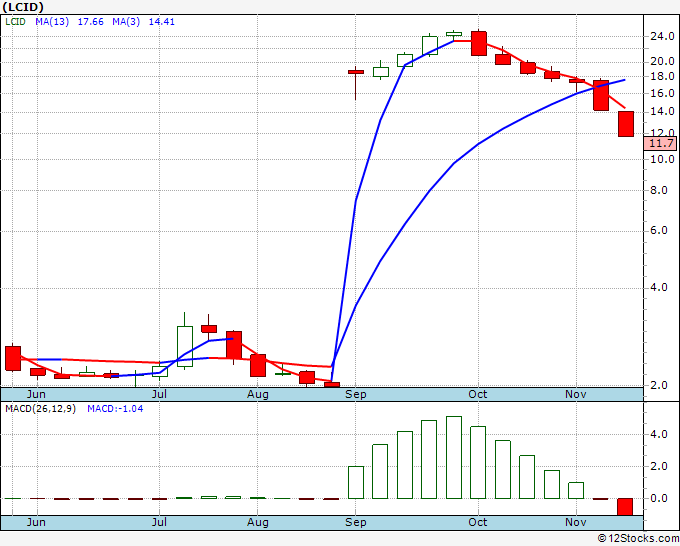Click the MA(3) value 14.41
680x546 pixels.
[x=161, y=21]
